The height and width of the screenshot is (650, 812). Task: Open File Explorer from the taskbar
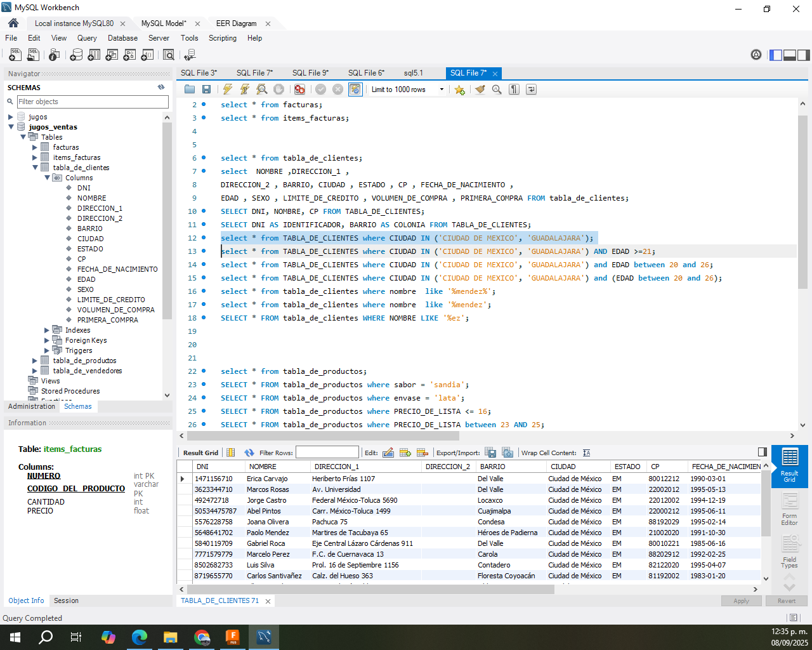point(170,637)
